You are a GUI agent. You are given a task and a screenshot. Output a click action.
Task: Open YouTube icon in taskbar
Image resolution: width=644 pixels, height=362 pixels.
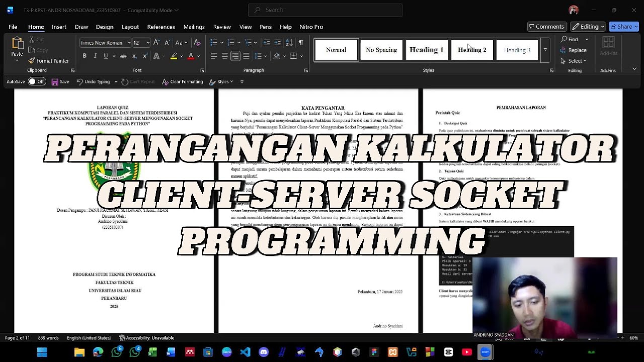coord(466,352)
